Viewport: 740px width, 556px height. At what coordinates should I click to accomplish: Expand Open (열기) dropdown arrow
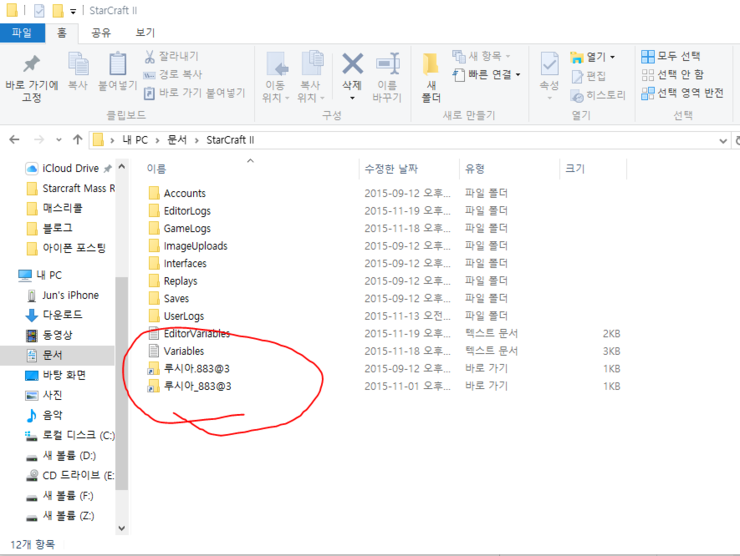[x=613, y=57]
